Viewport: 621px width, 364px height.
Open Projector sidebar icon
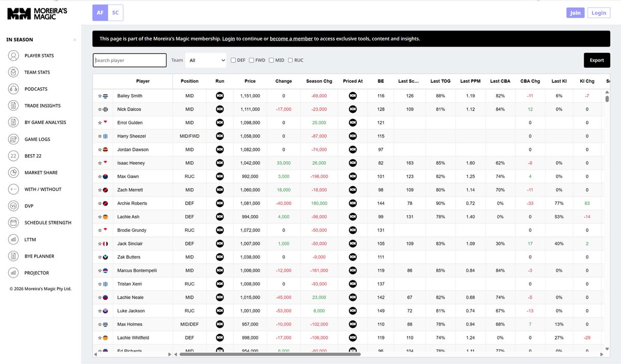coord(13,273)
